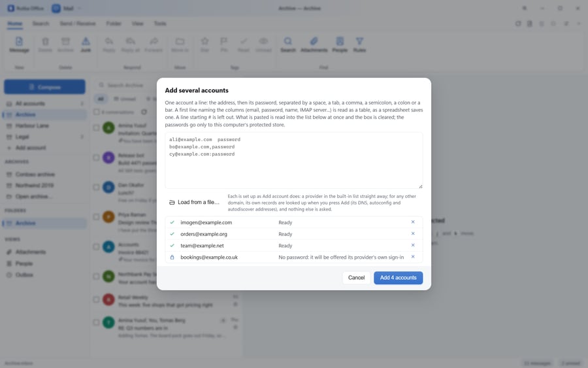Confirm with the Add 4 accounts button

(399, 278)
